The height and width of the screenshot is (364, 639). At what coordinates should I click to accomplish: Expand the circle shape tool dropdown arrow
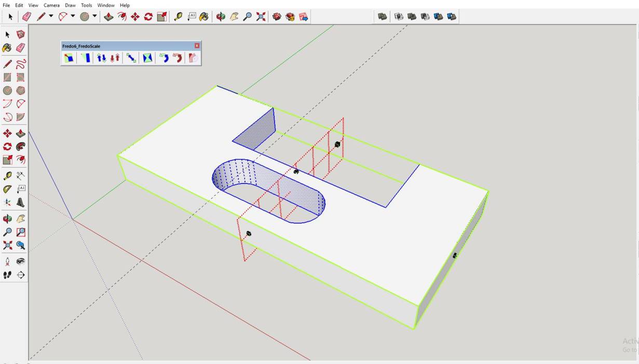[x=94, y=16]
